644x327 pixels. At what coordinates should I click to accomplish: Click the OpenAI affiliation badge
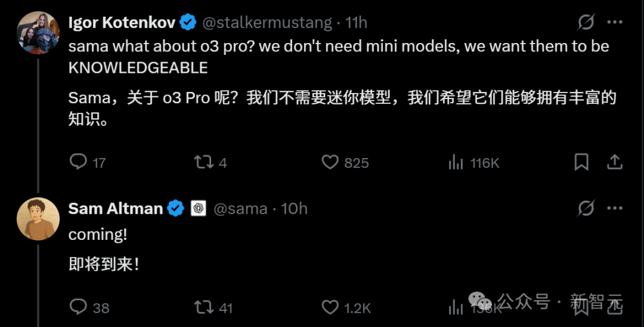[199, 208]
